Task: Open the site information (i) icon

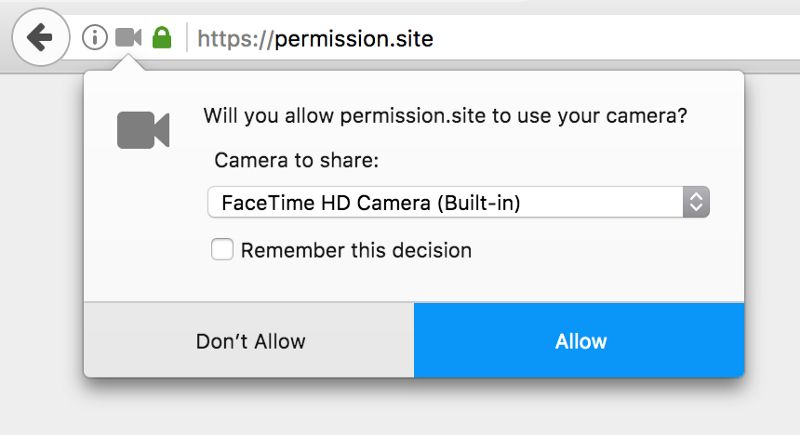Action: click(94, 38)
